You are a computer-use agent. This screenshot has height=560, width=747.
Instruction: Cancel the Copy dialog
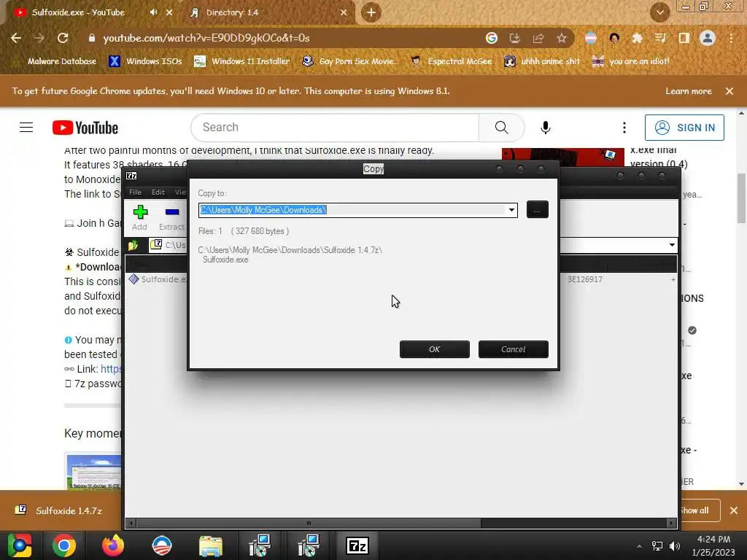click(513, 349)
